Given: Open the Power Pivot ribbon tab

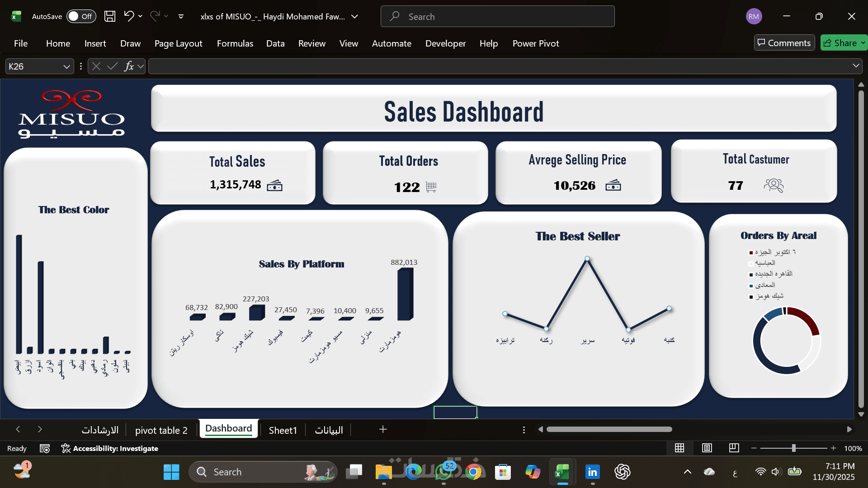Looking at the screenshot, I should pos(536,43).
